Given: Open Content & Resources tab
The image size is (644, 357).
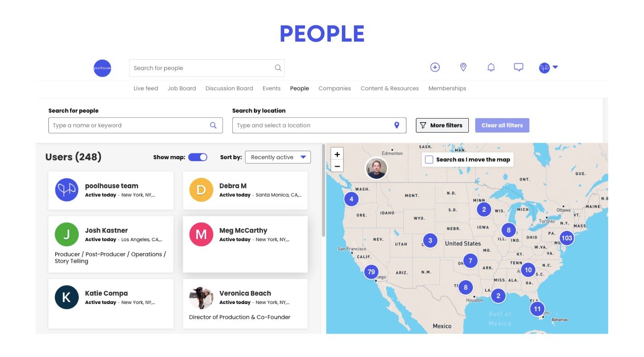Looking at the screenshot, I should (390, 88).
